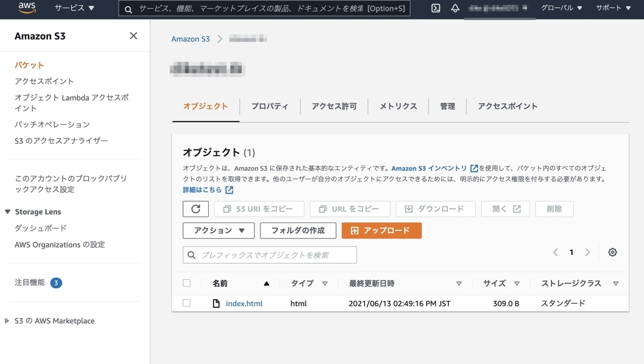Image resolution: width=644 pixels, height=364 pixels.
Task: Click the index.html file icon
Action: [x=216, y=303]
